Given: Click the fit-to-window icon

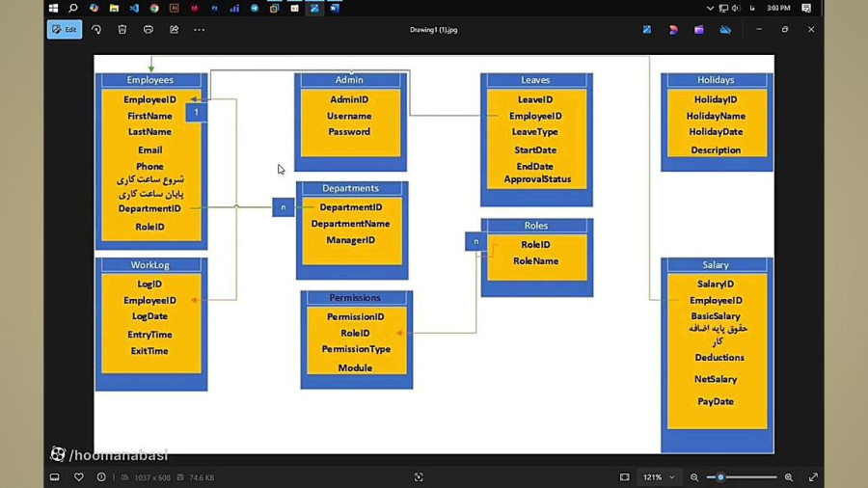Looking at the screenshot, I should pos(624,477).
